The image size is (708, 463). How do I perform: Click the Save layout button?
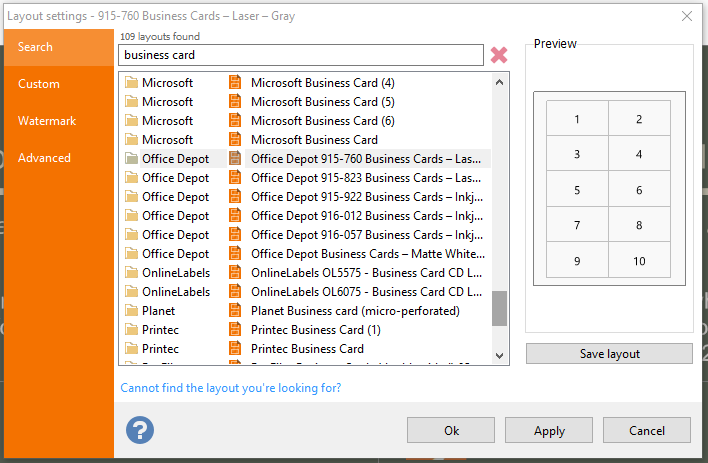tap(609, 354)
